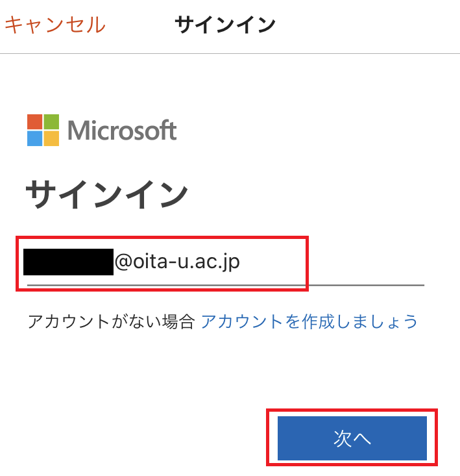Screen dimensions: 460x476
Task: Click the Microsoft wordmark text
Action: pos(122,131)
